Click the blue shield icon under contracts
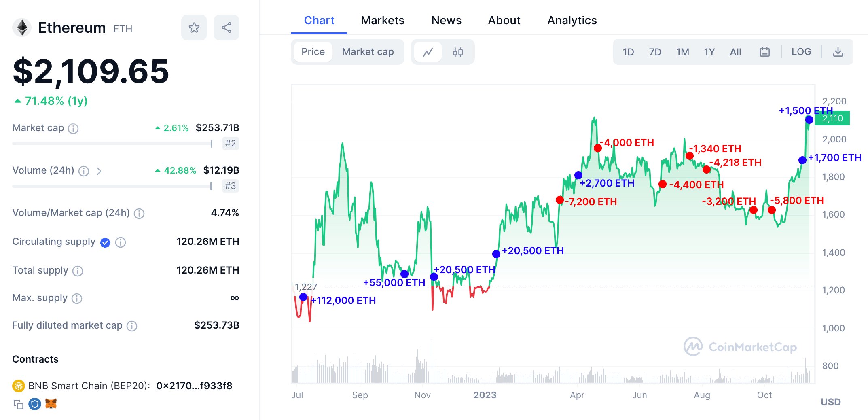 (x=35, y=404)
